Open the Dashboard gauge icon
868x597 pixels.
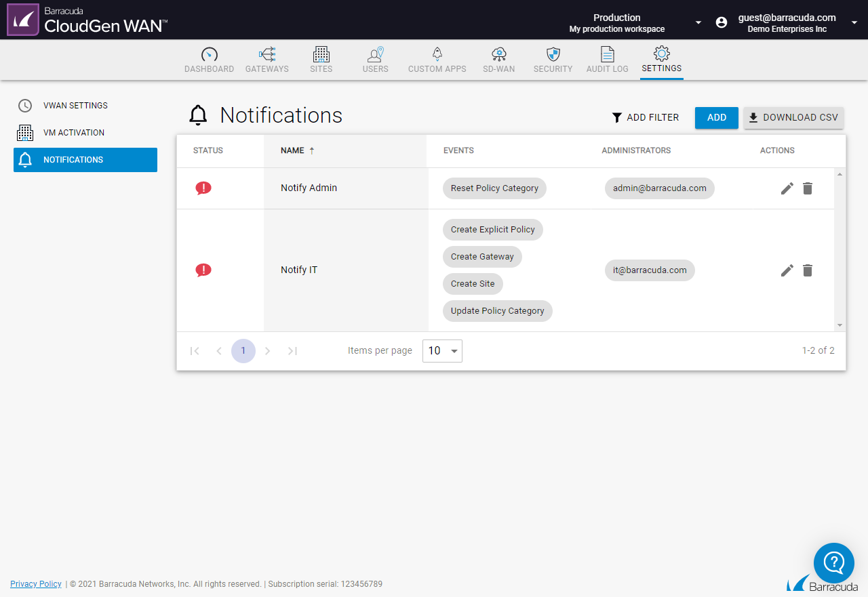pyautogui.click(x=210, y=54)
